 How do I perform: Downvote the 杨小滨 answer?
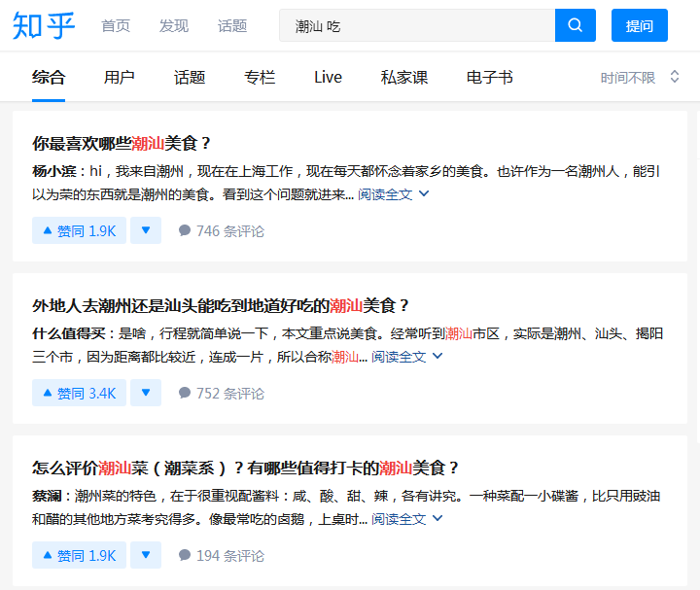[146, 230]
